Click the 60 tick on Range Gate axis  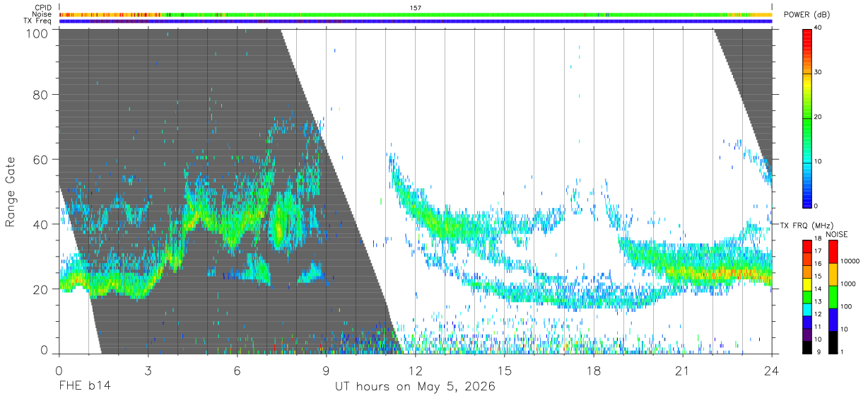tap(40, 160)
